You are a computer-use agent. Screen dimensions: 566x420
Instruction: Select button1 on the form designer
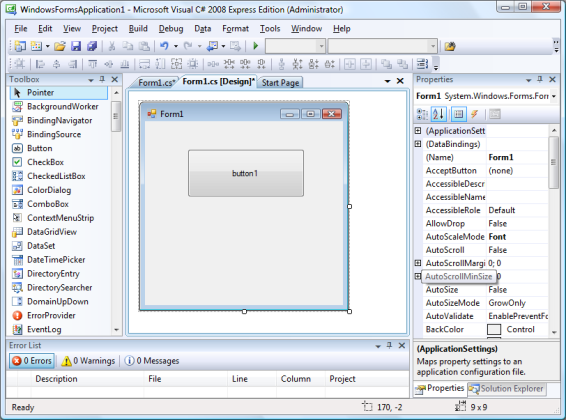246,174
